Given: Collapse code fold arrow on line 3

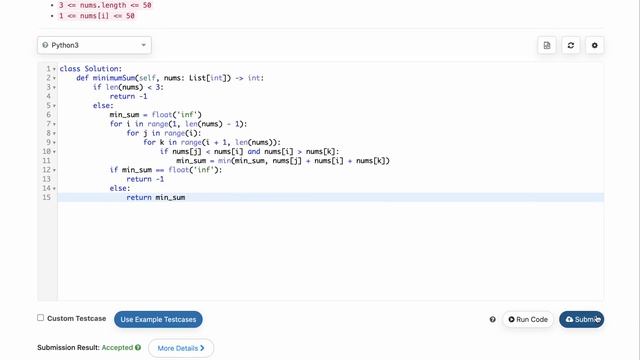Looking at the screenshot, I should 54,87.
